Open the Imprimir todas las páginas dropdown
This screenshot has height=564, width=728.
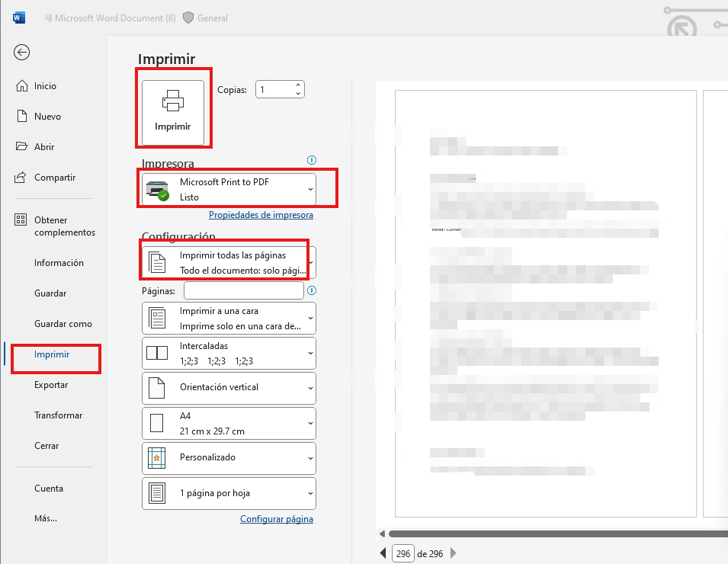pyautogui.click(x=229, y=263)
